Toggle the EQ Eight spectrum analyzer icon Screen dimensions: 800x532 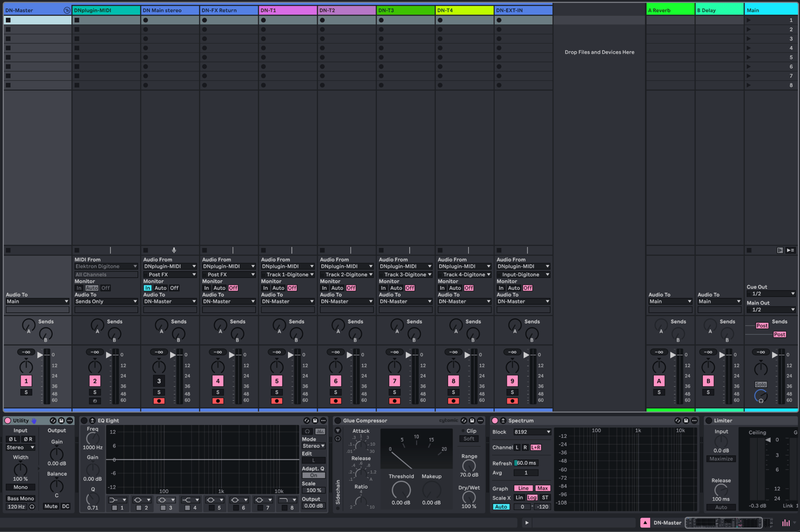click(320, 431)
